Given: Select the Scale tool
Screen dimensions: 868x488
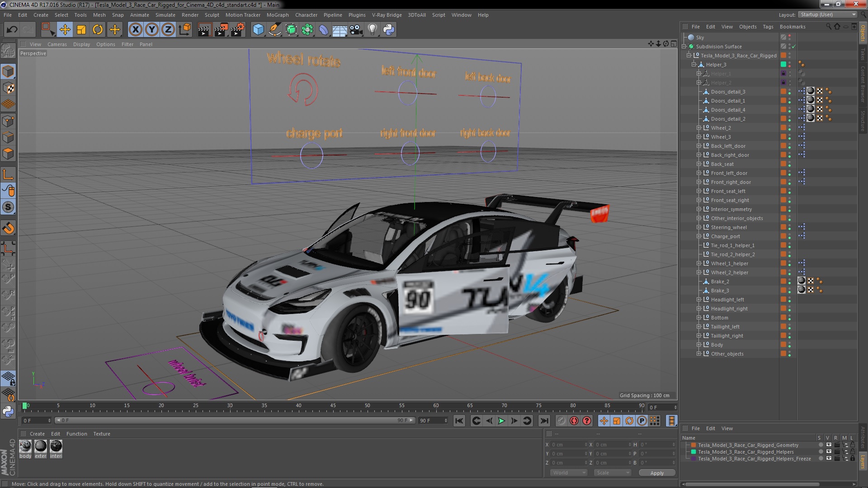Looking at the screenshot, I should (x=81, y=30).
